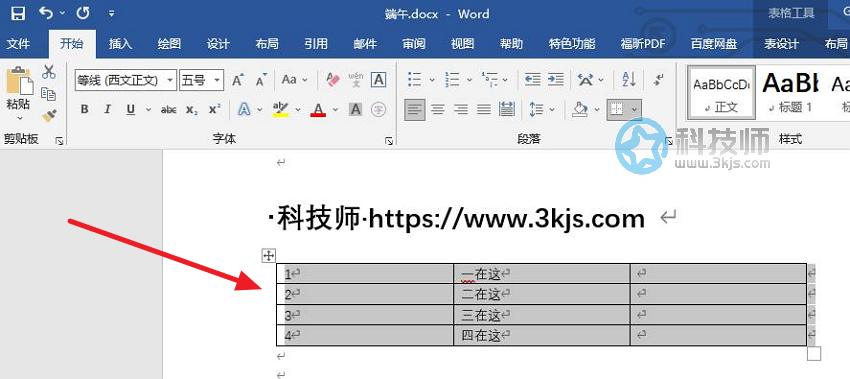Open the 文件 menu
This screenshot has height=379, width=850.
pos(18,44)
